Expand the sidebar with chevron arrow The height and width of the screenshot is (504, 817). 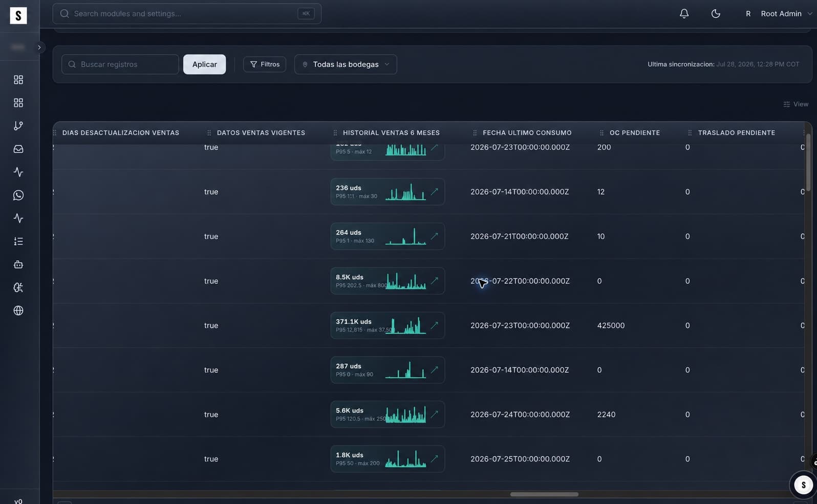tap(39, 47)
